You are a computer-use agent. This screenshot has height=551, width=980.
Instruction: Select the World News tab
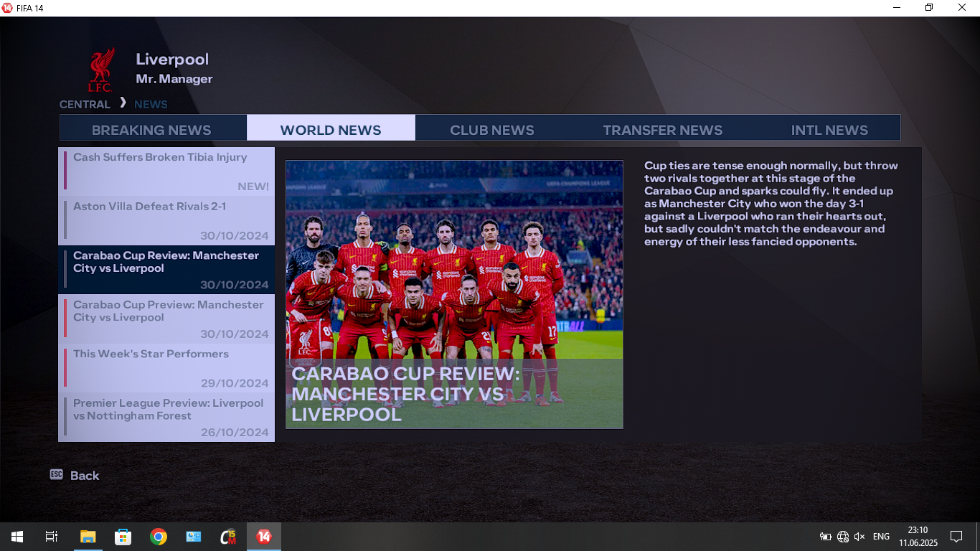(x=331, y=128)
